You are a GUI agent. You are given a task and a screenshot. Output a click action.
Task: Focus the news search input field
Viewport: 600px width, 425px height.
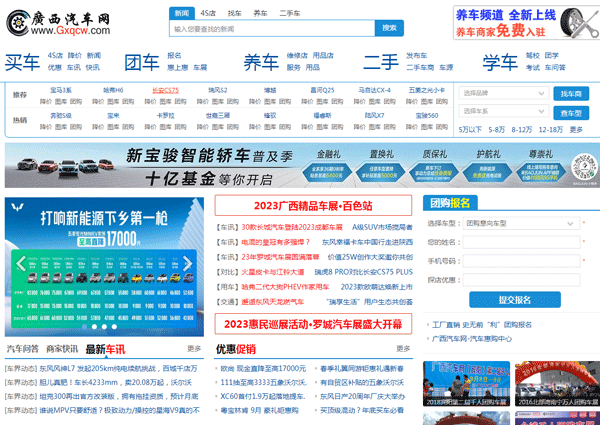click(x=272, y=29)
